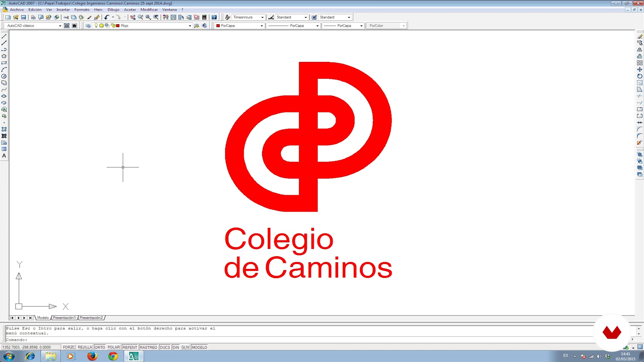This screenshot has width=644, height=362.
Task: Open the QuickCalc calculator icon
Action: tap(204, 17)
